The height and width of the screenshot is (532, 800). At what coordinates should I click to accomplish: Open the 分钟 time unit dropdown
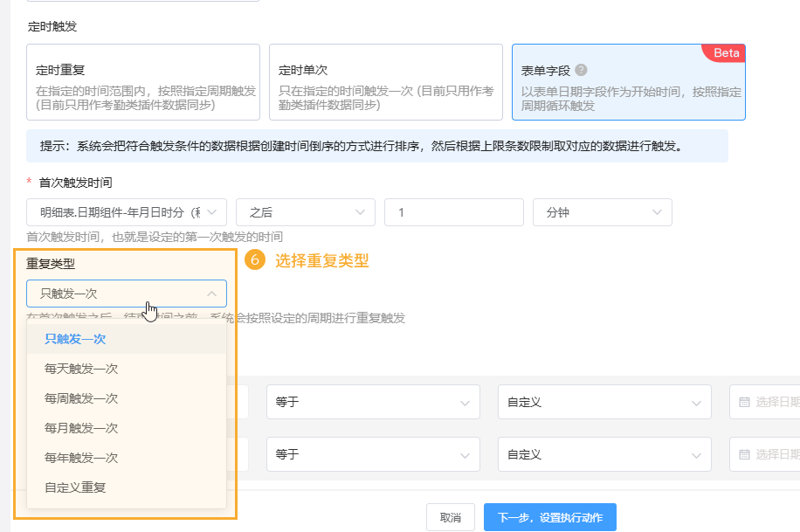pos(602,212)
